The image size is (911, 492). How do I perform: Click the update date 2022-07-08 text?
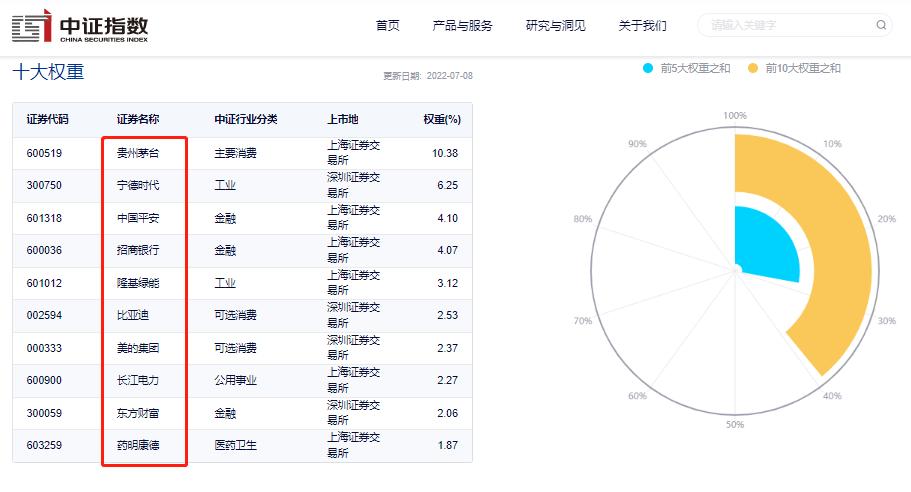[449, 76]
